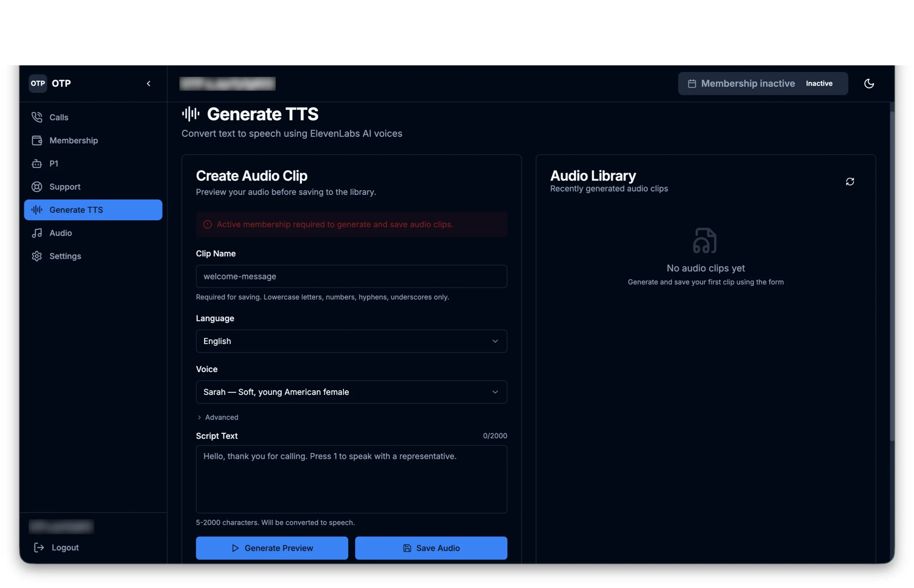
Task: Click the Membership wallet icon
Action: [x=37, y=141]
